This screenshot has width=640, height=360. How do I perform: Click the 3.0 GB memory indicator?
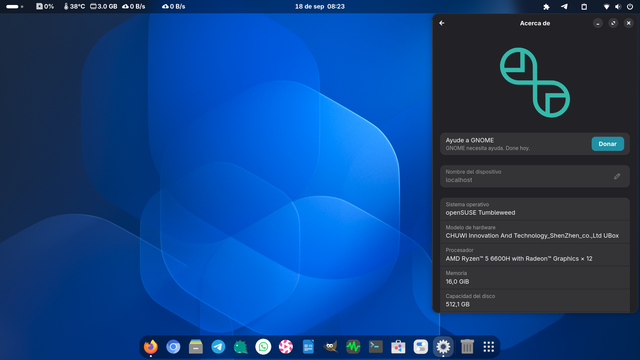(104, 7)
